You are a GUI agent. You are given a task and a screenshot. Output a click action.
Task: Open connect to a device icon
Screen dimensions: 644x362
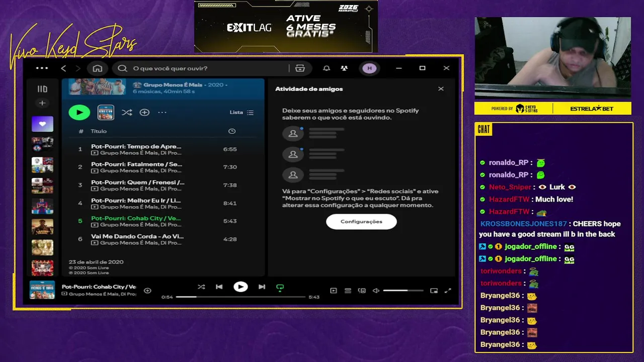(362, 291)
